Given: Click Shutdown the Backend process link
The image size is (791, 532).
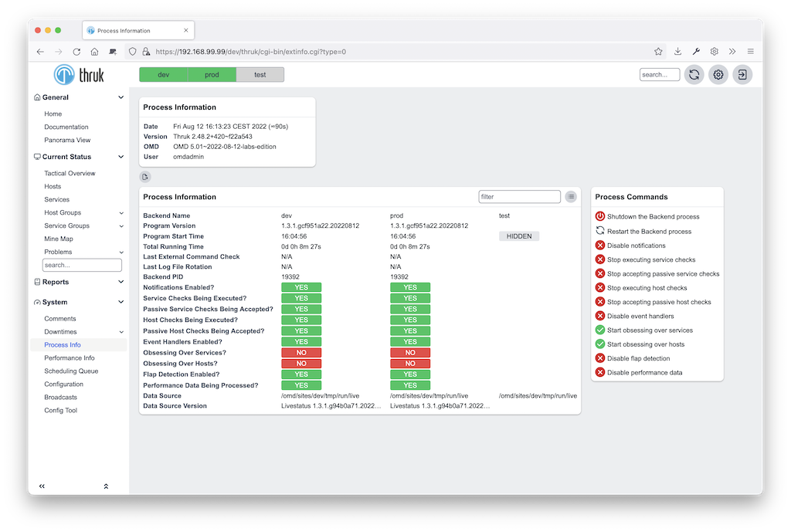Looking at the screenshot, I should [x=654, y=217].
